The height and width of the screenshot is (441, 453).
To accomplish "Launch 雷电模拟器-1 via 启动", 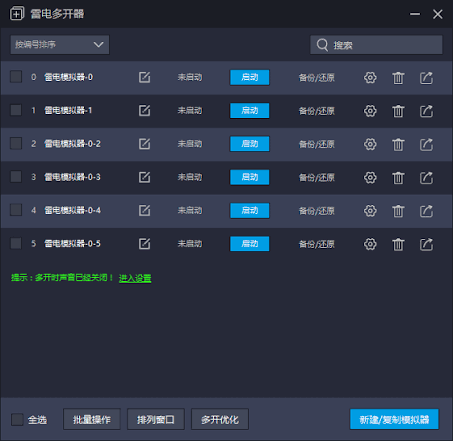I will point(250,111).
